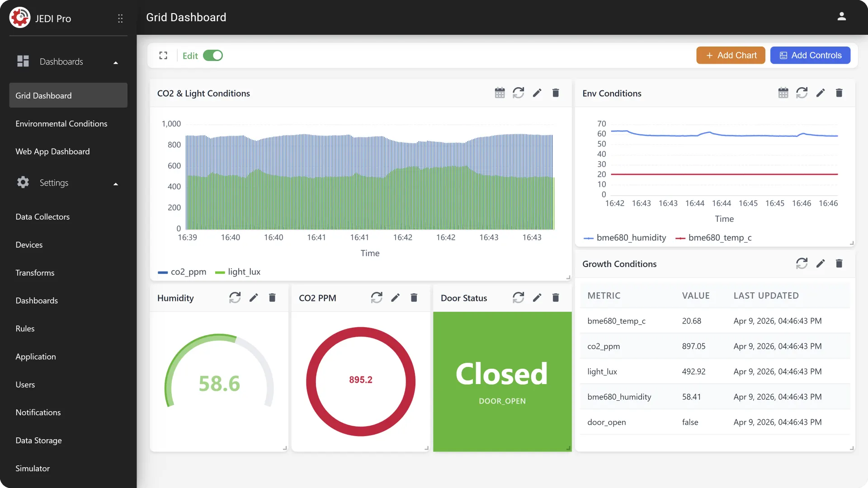Delete the Env Conditions chart
This screenshot has height=488, width=868.
(x=839, y=93)
